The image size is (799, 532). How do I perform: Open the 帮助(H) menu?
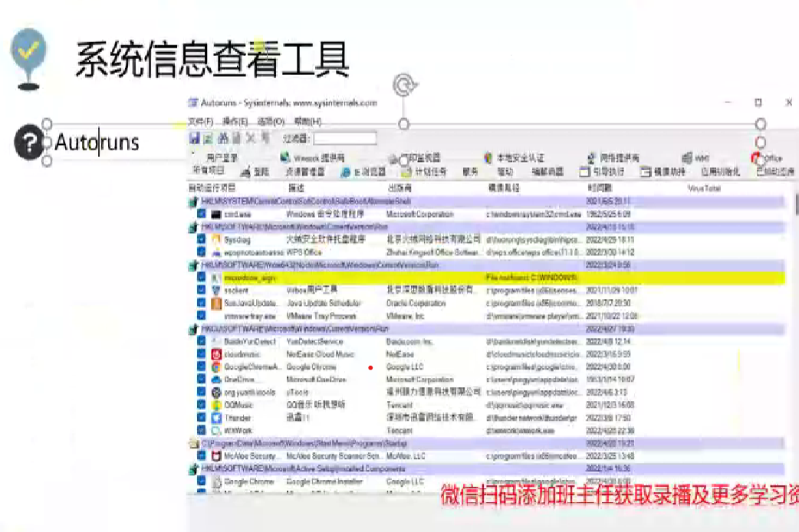point(307,121)
